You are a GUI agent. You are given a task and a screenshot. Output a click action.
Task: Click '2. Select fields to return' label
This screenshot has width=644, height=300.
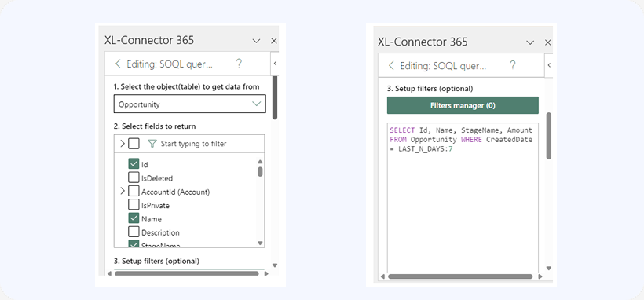click(x=155, y=126)
